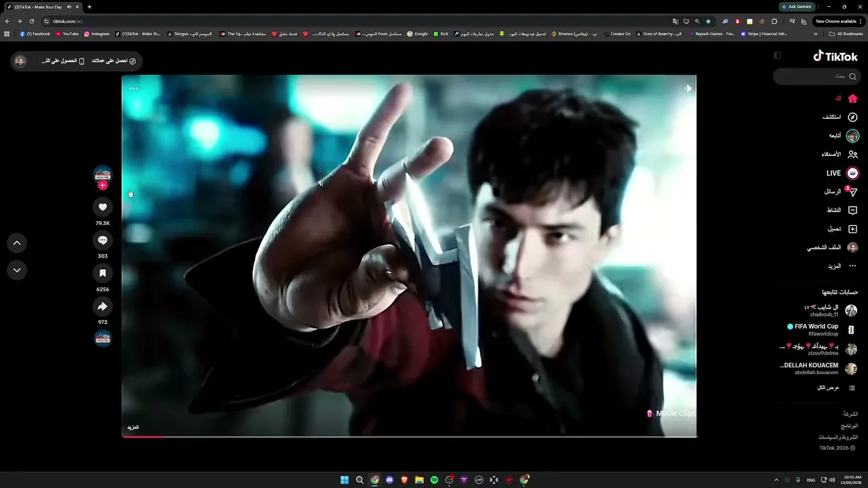Screen dimensions: 868x488
Task: Open the LIVE section
Action: [842, 174]
